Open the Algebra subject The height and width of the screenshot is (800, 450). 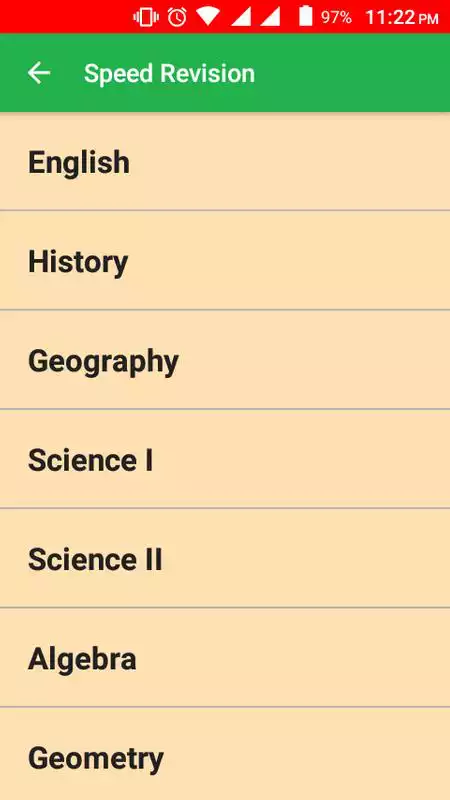pos(225,658)
